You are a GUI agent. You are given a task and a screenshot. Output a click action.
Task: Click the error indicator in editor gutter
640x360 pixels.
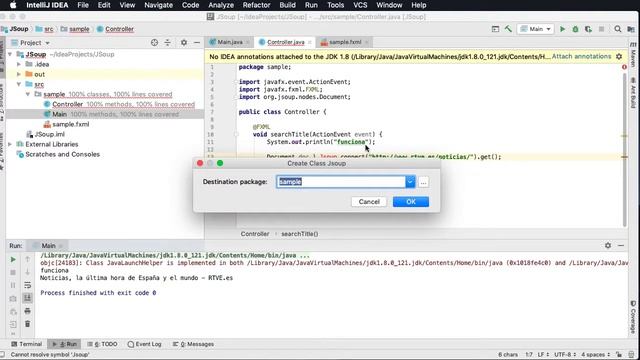click(624, 67)
